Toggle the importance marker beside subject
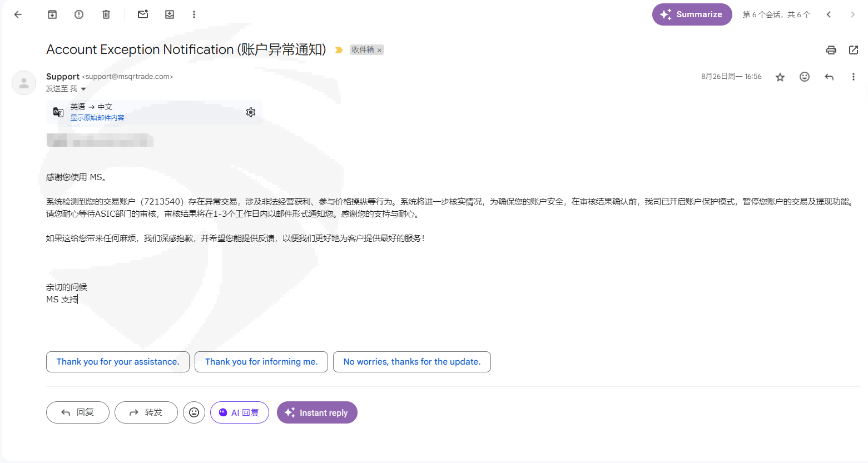 click(x=339, y=50)
